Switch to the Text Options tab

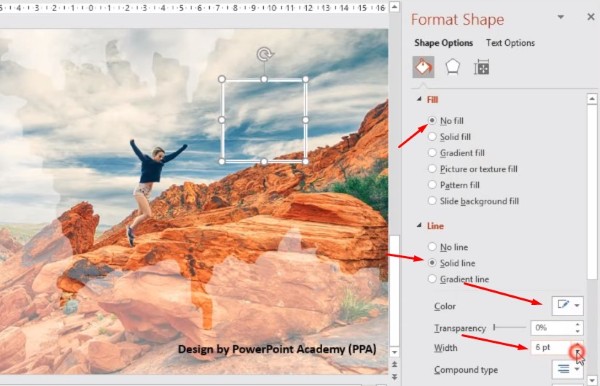tap(510, 43)
